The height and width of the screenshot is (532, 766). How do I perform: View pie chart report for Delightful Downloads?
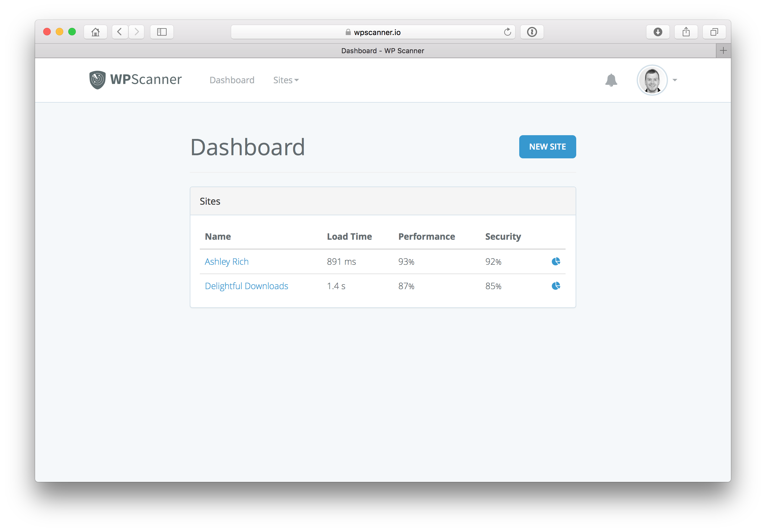coord(556,286)
